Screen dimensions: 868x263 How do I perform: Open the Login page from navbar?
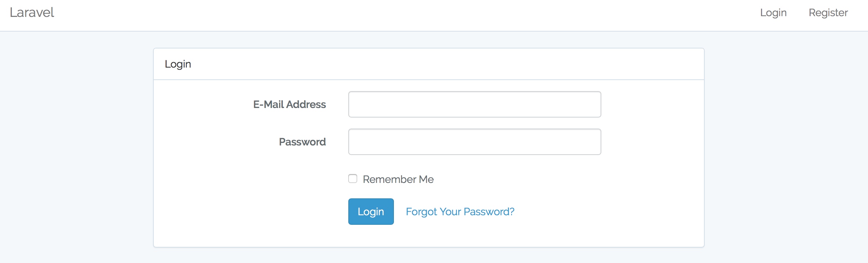[773, 12]
